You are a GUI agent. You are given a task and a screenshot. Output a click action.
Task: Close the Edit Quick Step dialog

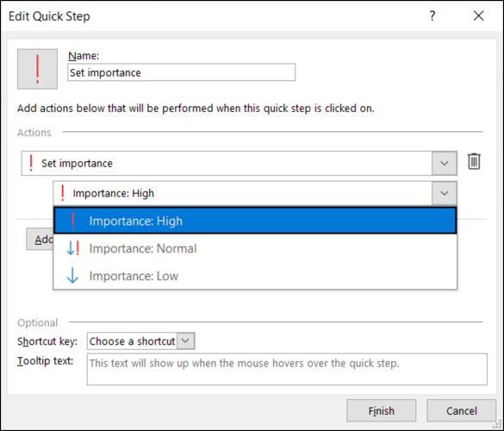pyautogui.click(x=479, y=16)
